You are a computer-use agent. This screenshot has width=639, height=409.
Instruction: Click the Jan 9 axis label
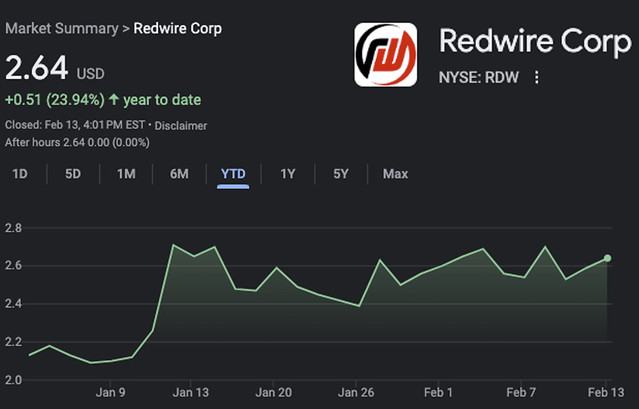(110, 393)
